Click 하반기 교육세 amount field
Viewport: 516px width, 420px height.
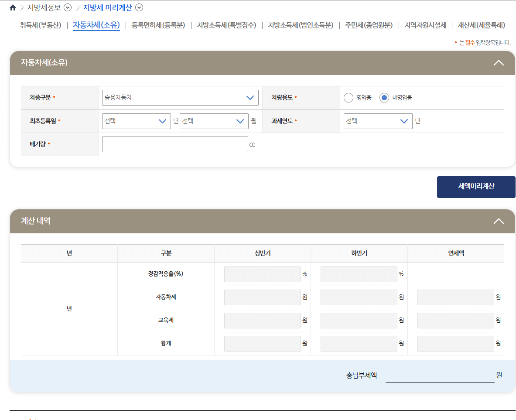[x=359, y=320]
